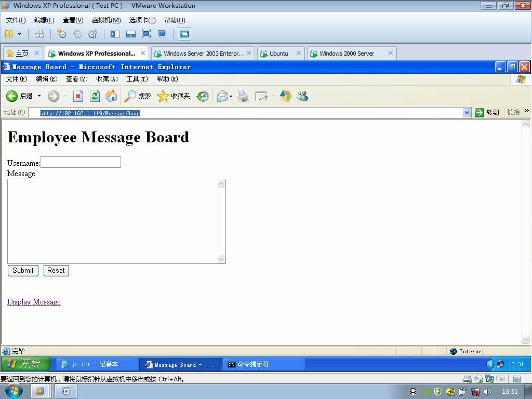Screen dimensions: 532x399
Task: Print the page with IE printer icon
Action: 243,96
